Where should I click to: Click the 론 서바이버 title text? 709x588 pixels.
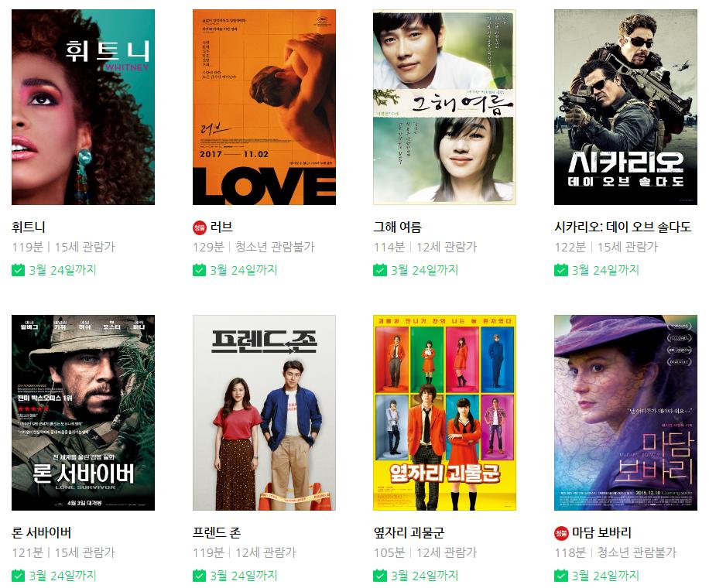42,533
